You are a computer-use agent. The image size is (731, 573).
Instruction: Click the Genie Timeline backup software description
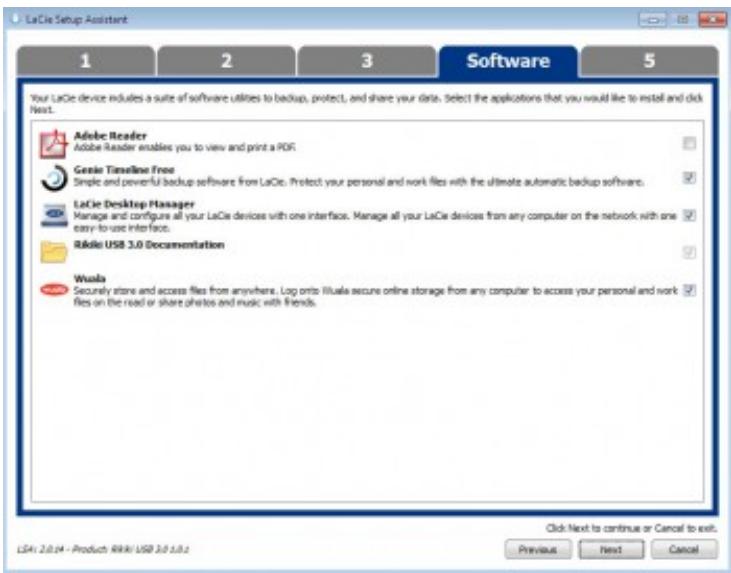click(359, 182)
